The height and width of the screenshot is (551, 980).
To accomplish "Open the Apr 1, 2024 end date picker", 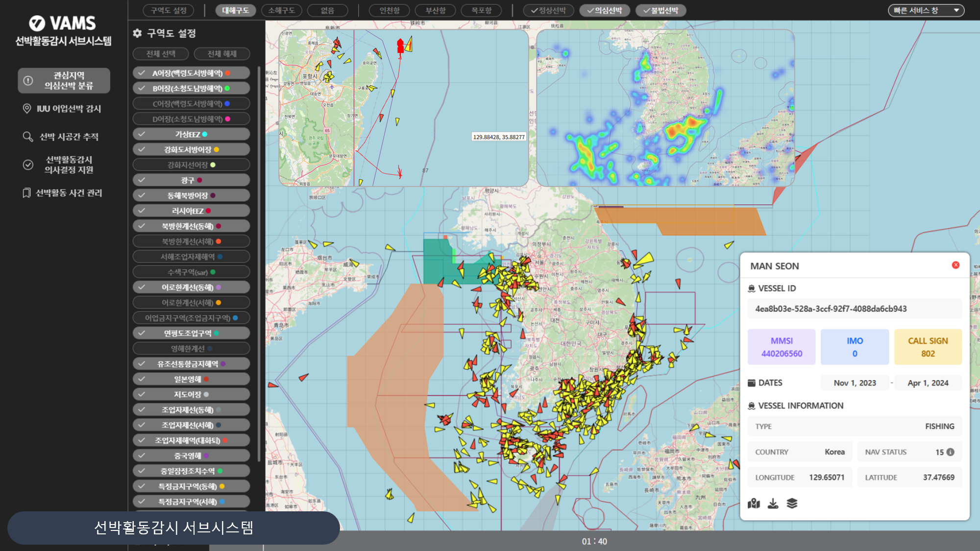I will (x=928, y=383).
